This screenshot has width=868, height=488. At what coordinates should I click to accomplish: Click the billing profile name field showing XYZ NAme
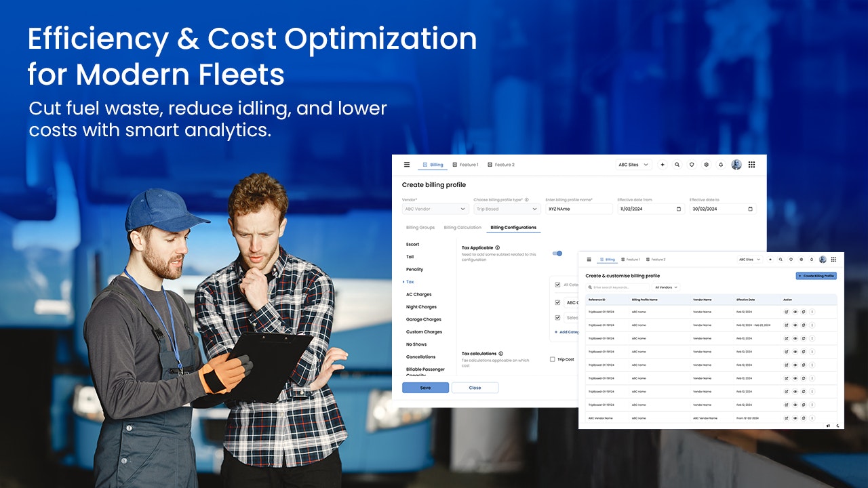pos(578,209)
